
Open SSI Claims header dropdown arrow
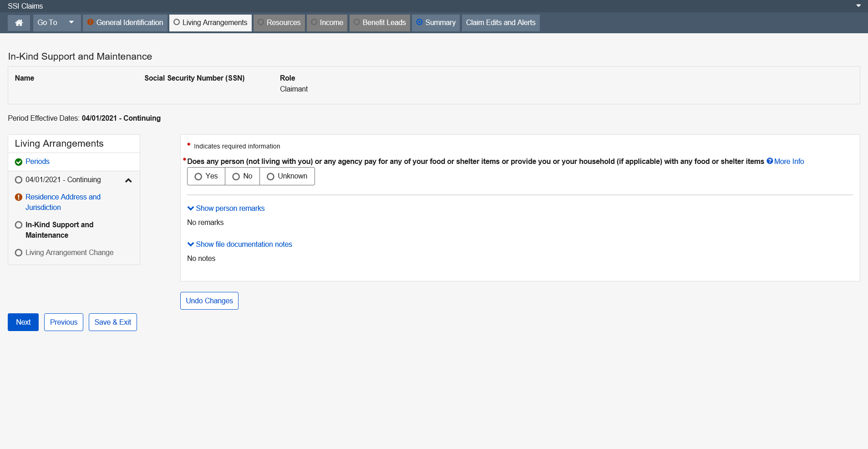[x=858, y=6]
